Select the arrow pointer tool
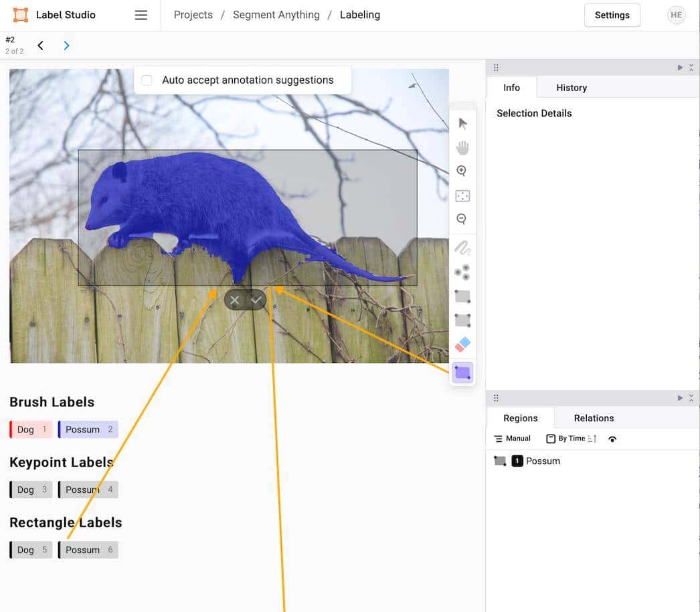700x612 pixels. click(462, 123)
